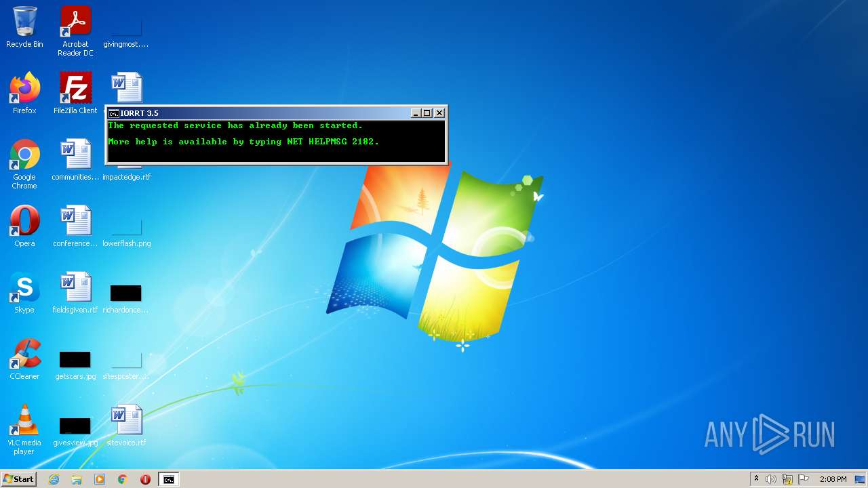Open Skype desktop shortcut
This screenshot has height=488, width=868.
(x=24, y=293)
